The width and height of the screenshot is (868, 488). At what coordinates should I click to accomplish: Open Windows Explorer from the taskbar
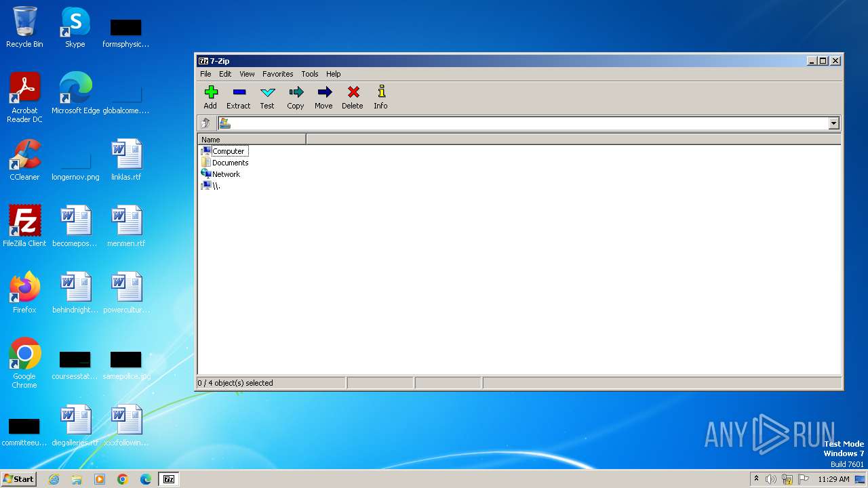77,479
